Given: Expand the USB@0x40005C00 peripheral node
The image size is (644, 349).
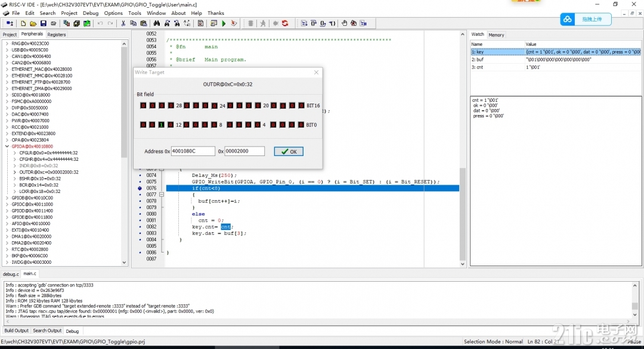Looking at the screenshot, I should click(7, 50).
